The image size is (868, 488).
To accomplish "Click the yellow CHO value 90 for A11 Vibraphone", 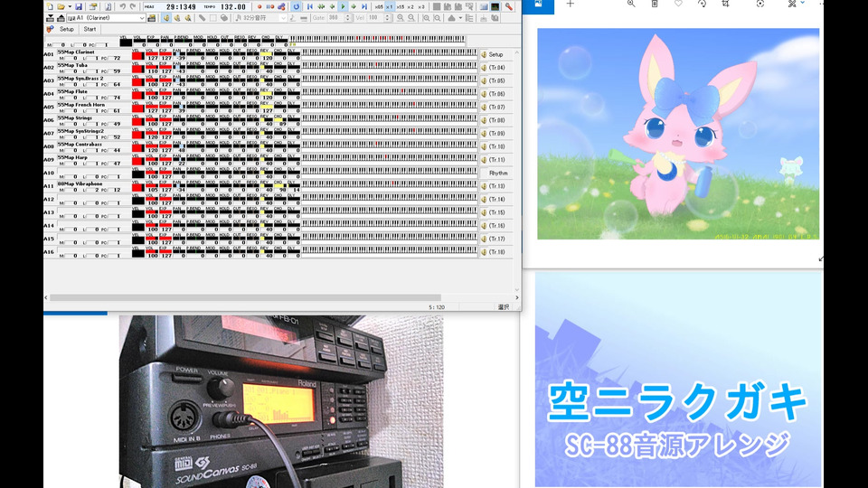I will pos(282,189).
